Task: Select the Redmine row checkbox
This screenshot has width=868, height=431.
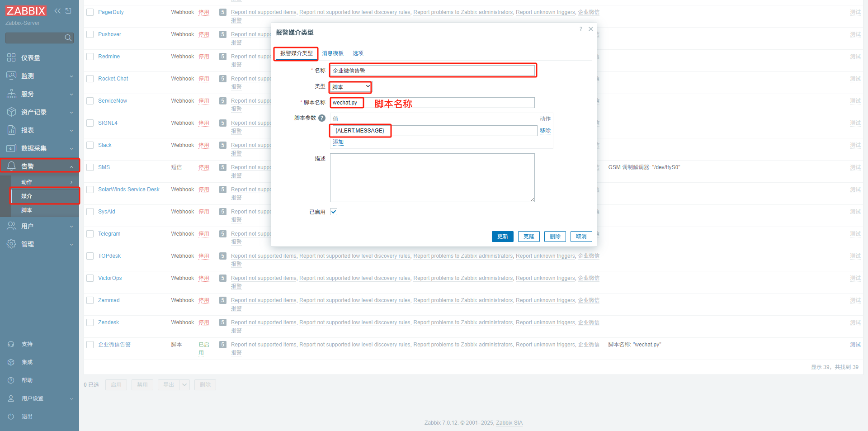Action: pos(90,57)
